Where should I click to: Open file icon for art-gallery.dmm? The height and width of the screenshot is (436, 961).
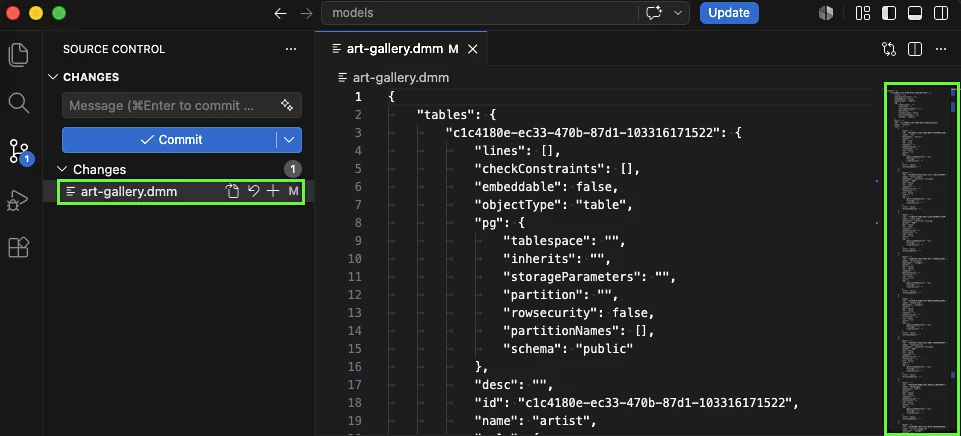(x=232, y=191)
